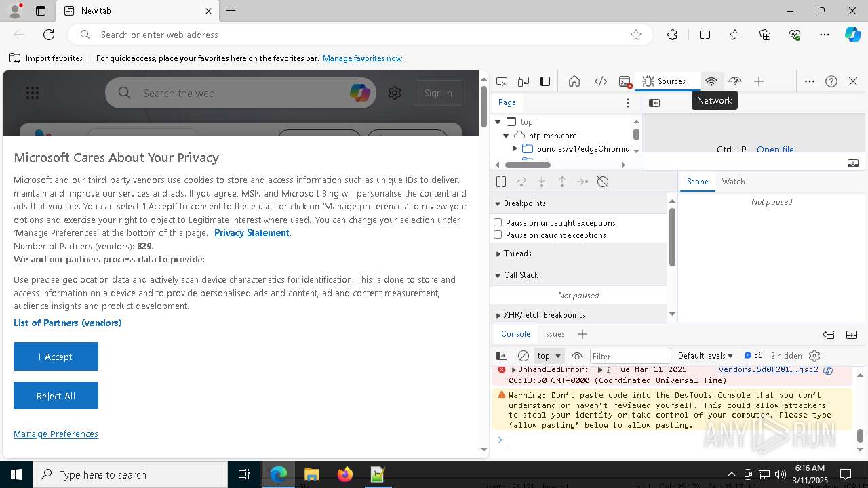Screen dimensions: 868x488
Task: Open Split screen icon in Edge toolbar
Action: 705,35
